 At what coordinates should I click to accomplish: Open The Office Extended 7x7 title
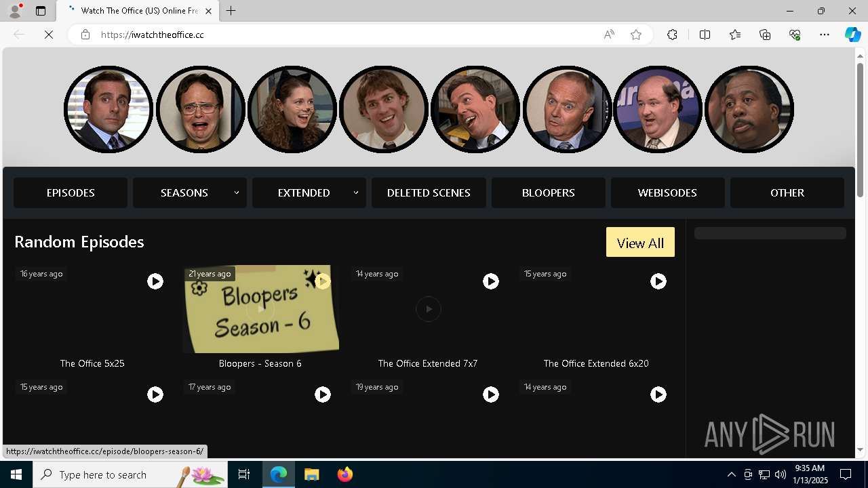point(428,363)
